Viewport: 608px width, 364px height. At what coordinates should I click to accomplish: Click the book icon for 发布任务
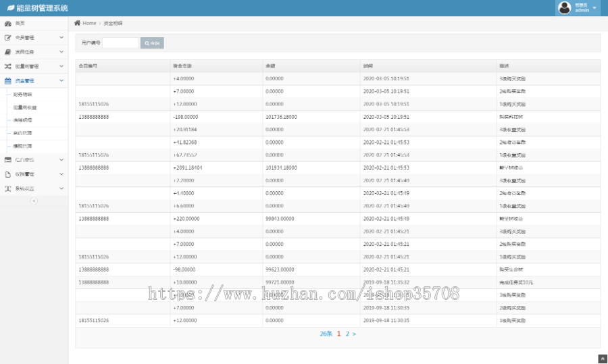pos(7,52)
